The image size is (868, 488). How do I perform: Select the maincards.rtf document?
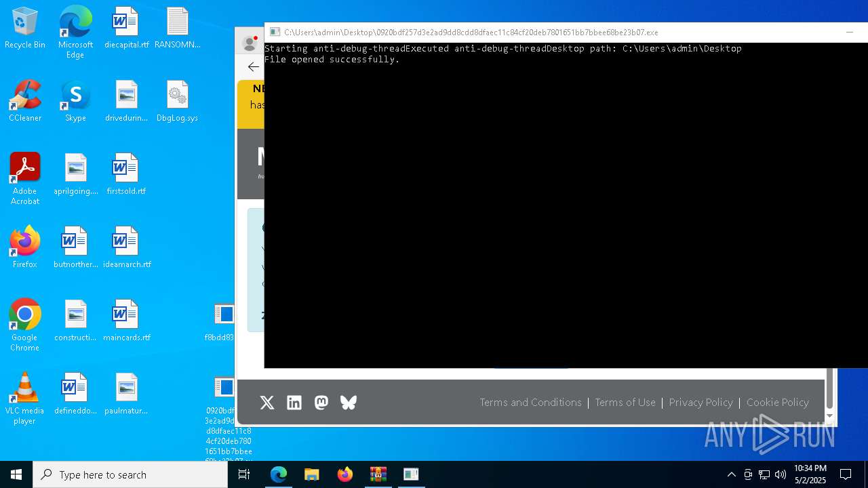pos(126,321)
